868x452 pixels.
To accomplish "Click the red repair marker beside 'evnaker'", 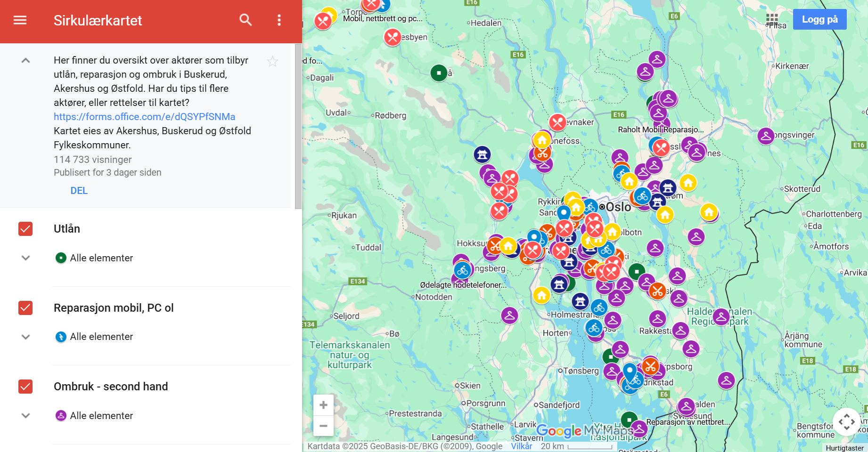I will [557, 122].
